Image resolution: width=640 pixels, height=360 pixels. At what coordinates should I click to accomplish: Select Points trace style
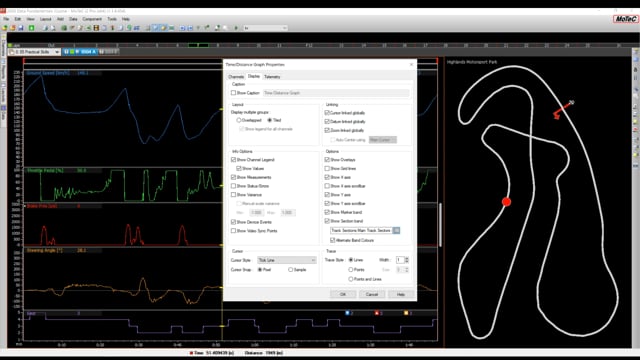point(351,270)
